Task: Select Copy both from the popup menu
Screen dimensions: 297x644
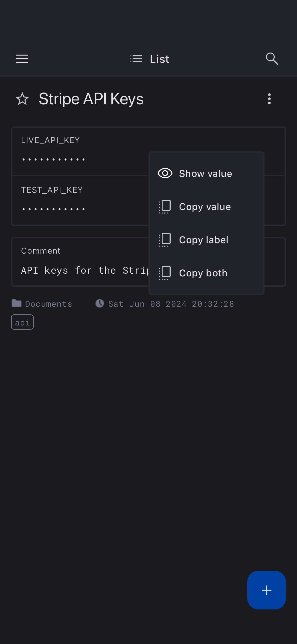Action: coord(203,273)
